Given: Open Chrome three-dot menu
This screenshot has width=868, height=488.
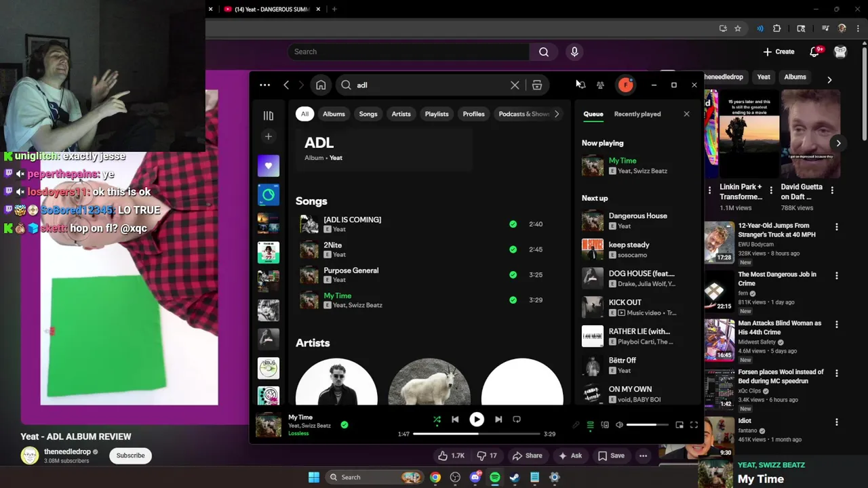Looking at the screenshot, I should pos(859,28).
